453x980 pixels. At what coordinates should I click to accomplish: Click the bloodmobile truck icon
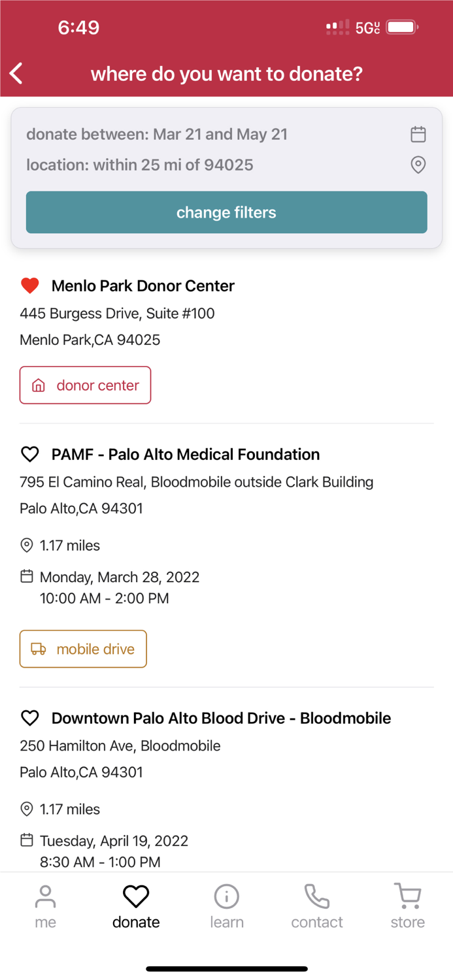(x=39, y=649)
